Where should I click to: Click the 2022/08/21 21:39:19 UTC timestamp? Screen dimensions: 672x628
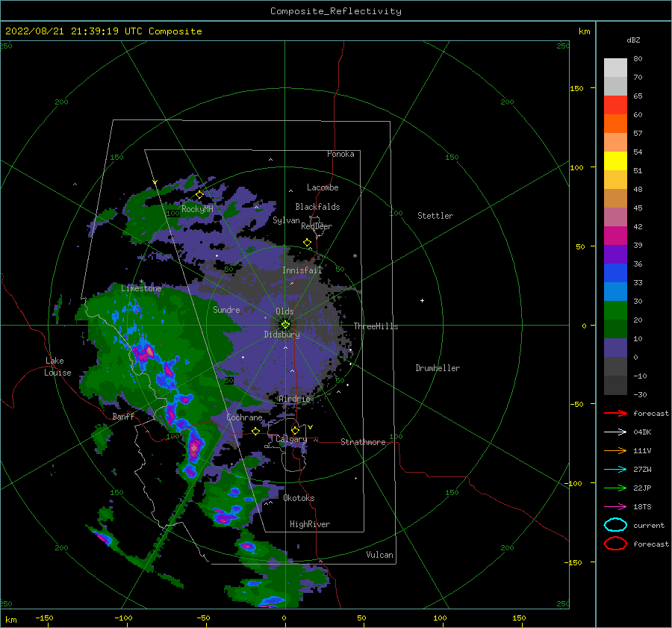(74, 31)
